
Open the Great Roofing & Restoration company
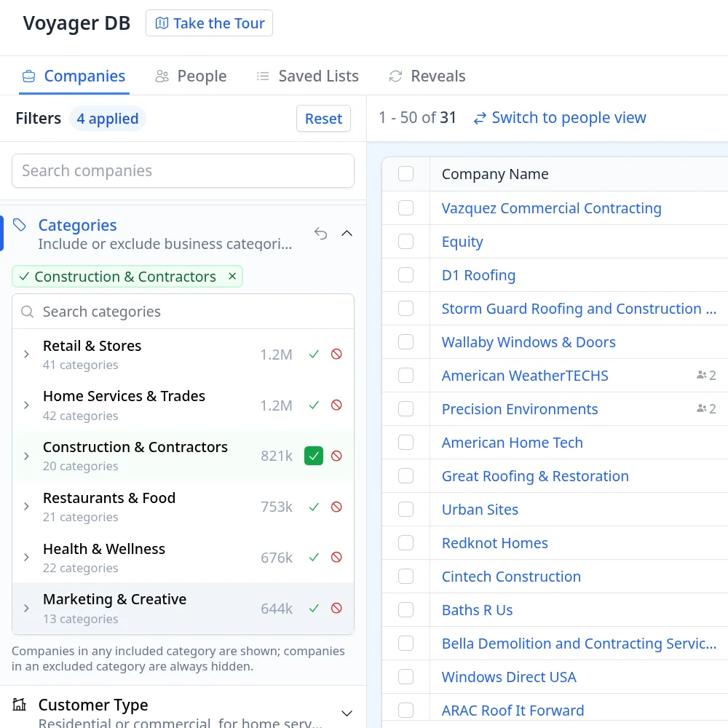pos(535,476)
